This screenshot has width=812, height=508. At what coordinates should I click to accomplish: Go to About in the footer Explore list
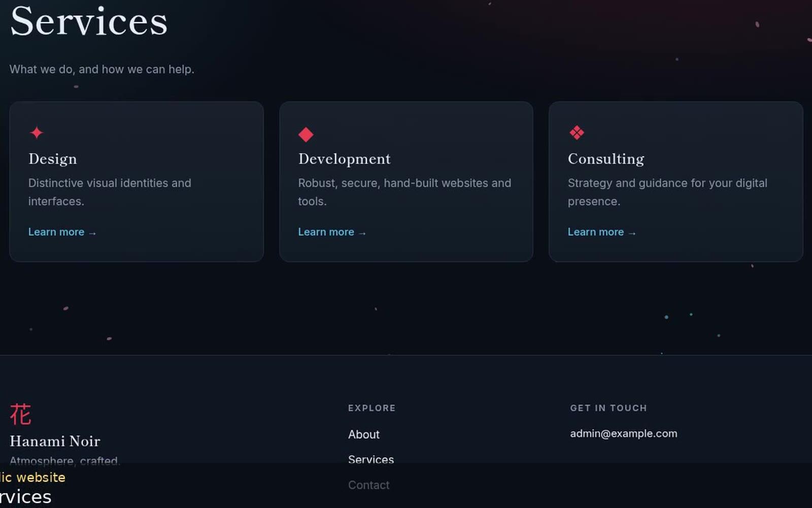364,435
